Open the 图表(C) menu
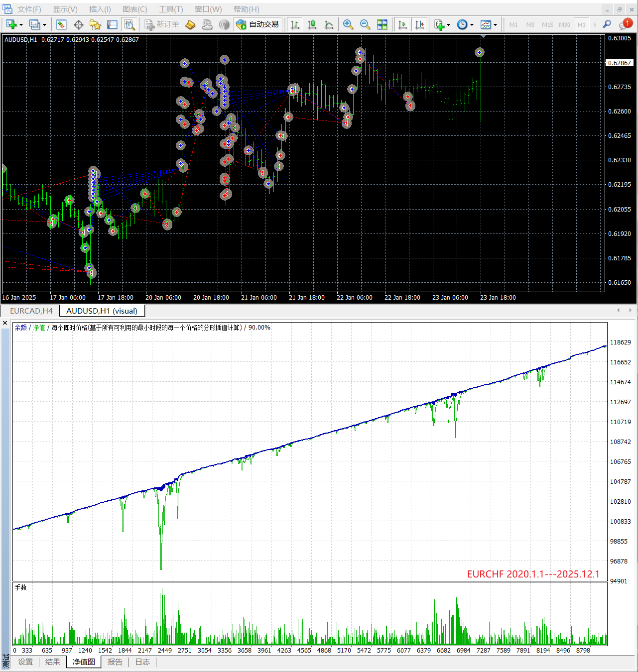 pyautogui.click(x=134, y=9)
